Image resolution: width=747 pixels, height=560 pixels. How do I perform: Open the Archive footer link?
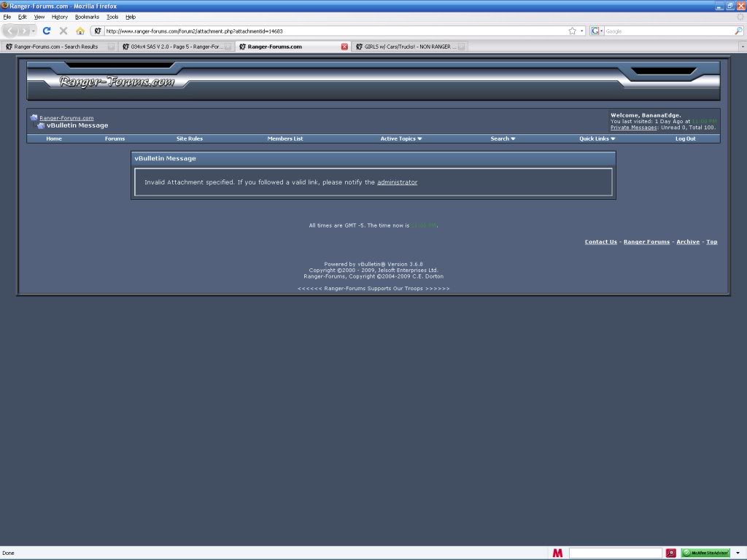(688, 242)
